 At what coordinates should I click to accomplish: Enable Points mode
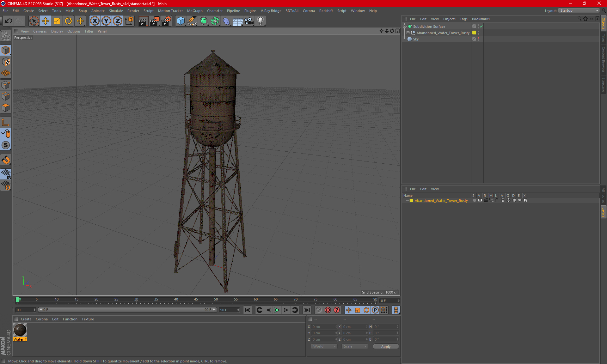click(x=6, y=85)
